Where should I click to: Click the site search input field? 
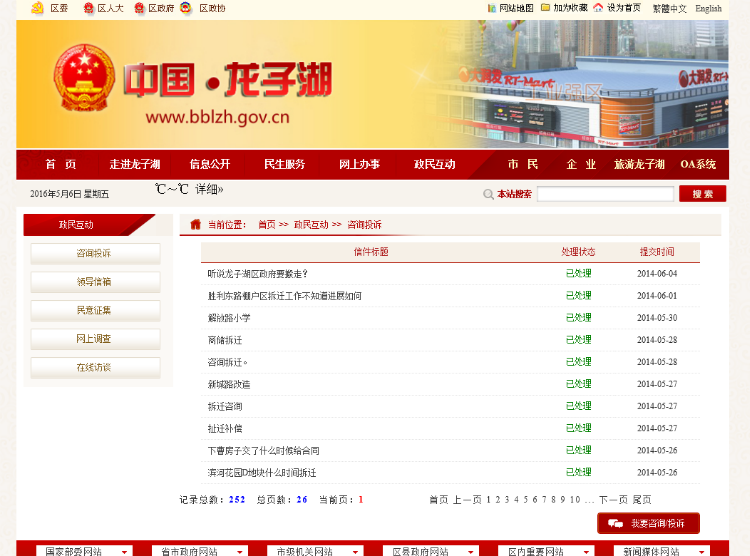(606, 194)
